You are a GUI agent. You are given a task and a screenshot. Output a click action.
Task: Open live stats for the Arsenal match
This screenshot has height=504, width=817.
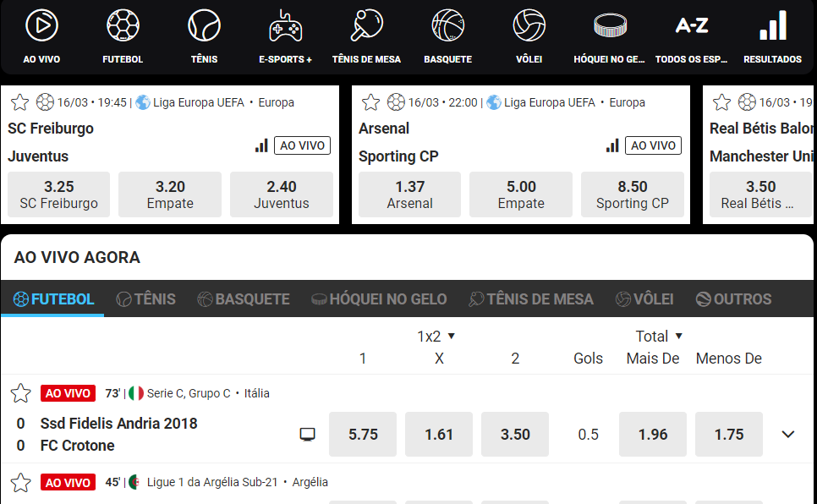coord(611,144)
